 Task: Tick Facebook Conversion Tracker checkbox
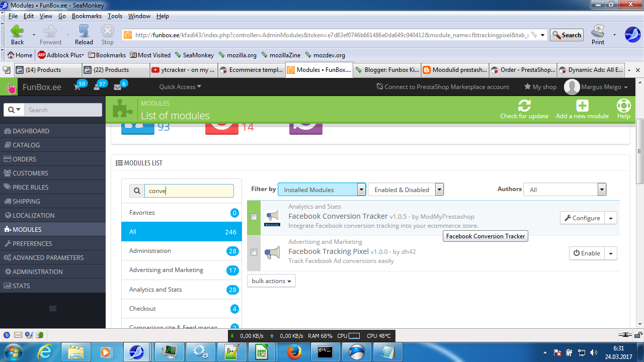(254, 217)
